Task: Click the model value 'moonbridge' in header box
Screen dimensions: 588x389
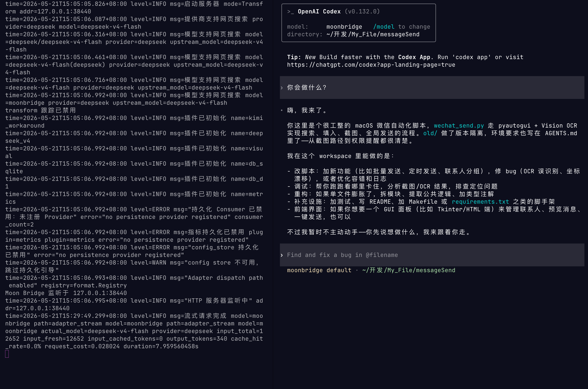Action: (344, 27)
